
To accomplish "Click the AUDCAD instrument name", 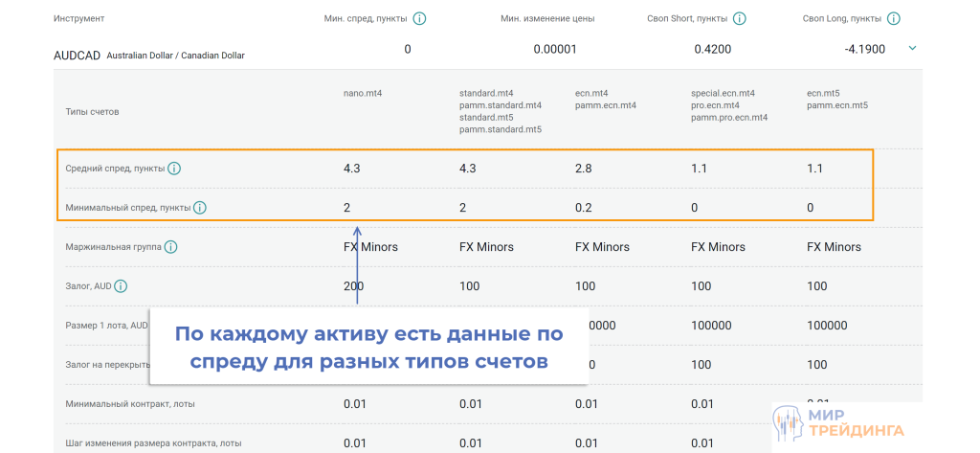I will 77,56.
